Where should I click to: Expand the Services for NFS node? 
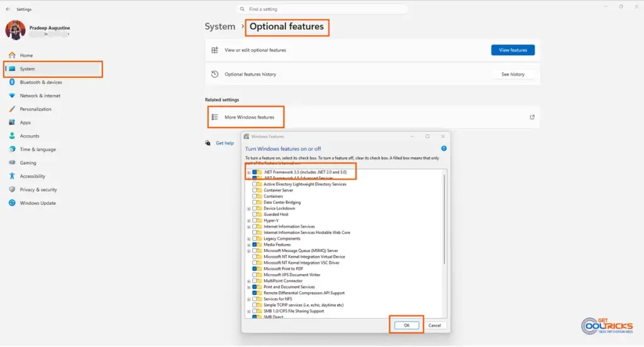tap(249, 299)
